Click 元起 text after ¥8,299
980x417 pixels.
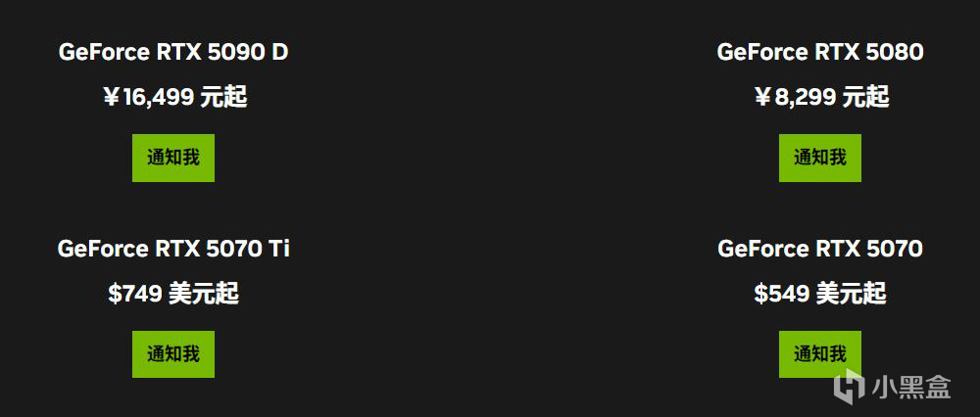point(864,97)
